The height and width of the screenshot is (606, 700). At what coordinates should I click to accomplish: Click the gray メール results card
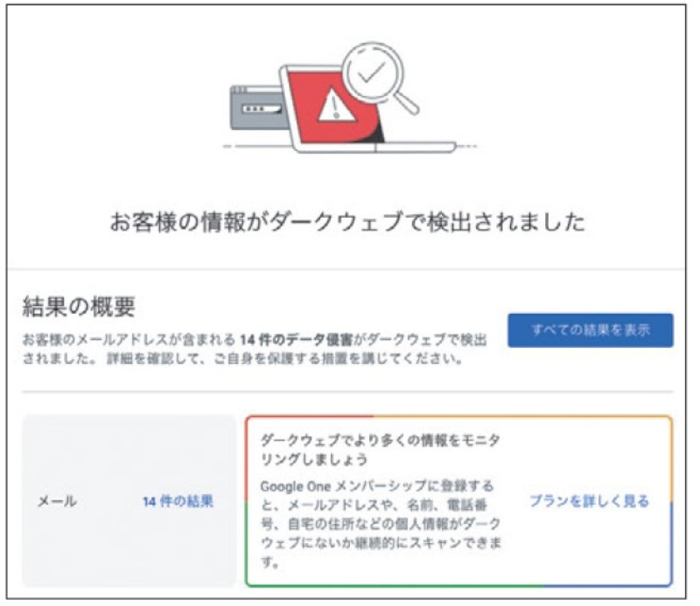click(129, 501)
